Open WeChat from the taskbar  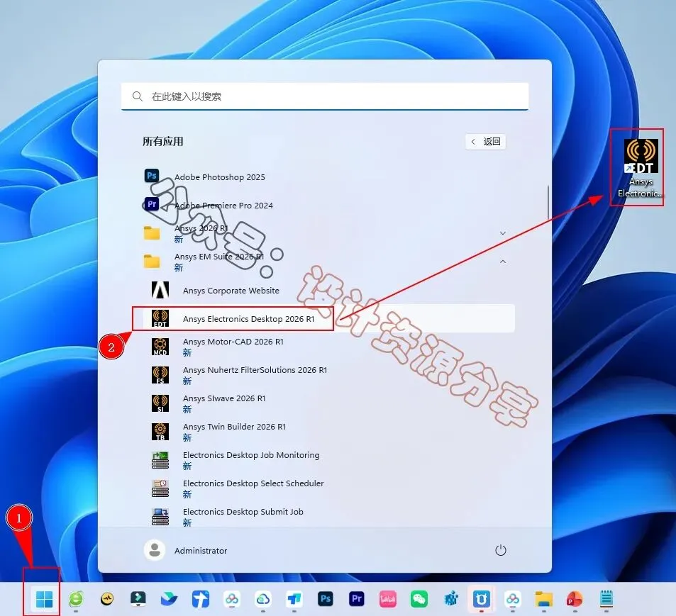point(419,599)
